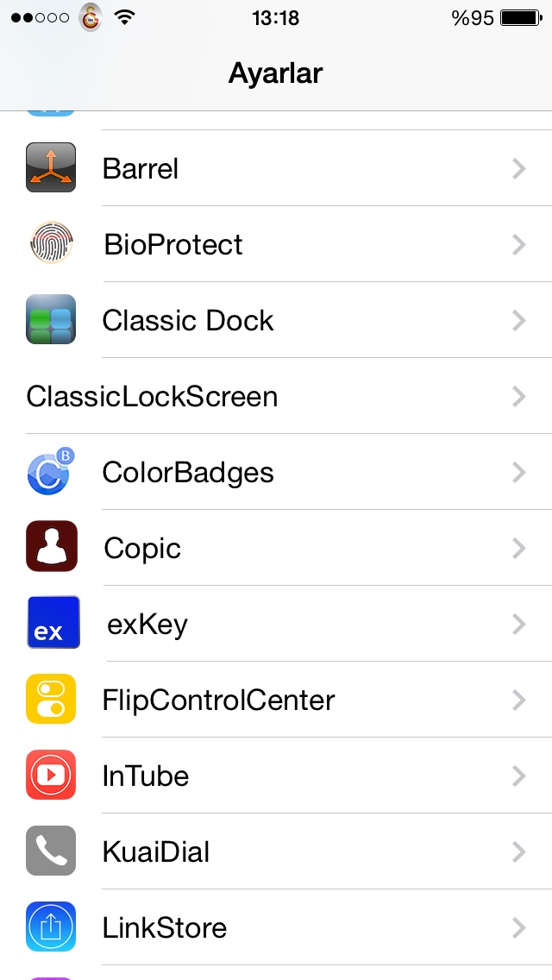Open ClassicLockScreen via its chevron
This screenshot has height=980, width=552.
coord(518,396)
